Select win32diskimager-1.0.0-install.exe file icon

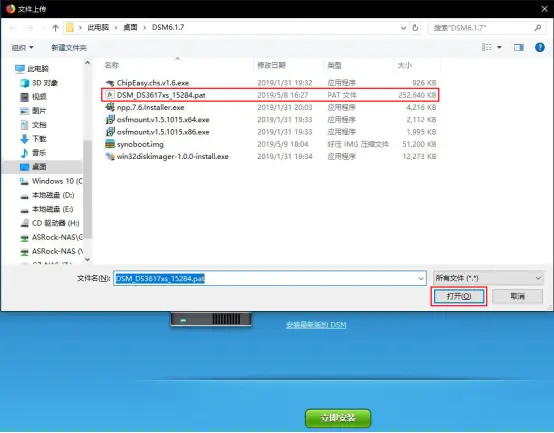(110, 156)
